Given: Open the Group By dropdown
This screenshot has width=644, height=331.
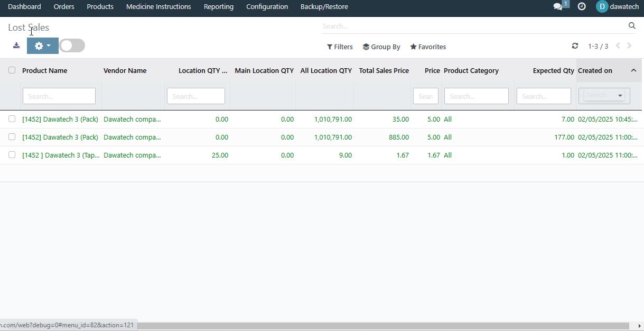Looking at the screenshot, I should point(381,47).
